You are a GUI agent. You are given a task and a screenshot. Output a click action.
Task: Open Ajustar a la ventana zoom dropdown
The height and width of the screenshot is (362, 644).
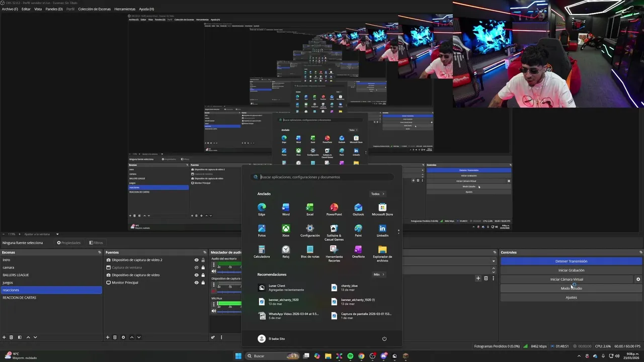tap(57, 234)
